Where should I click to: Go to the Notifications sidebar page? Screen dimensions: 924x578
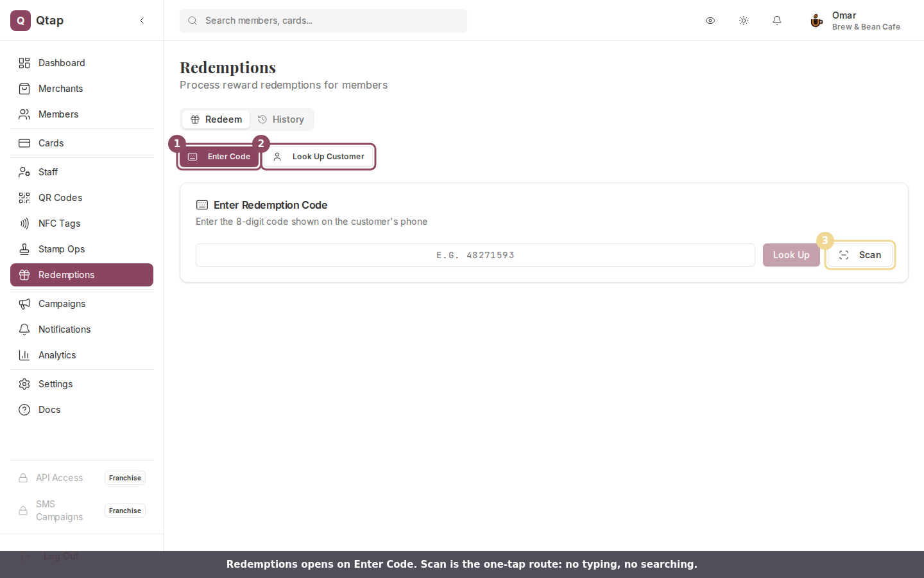coord(81,329)
